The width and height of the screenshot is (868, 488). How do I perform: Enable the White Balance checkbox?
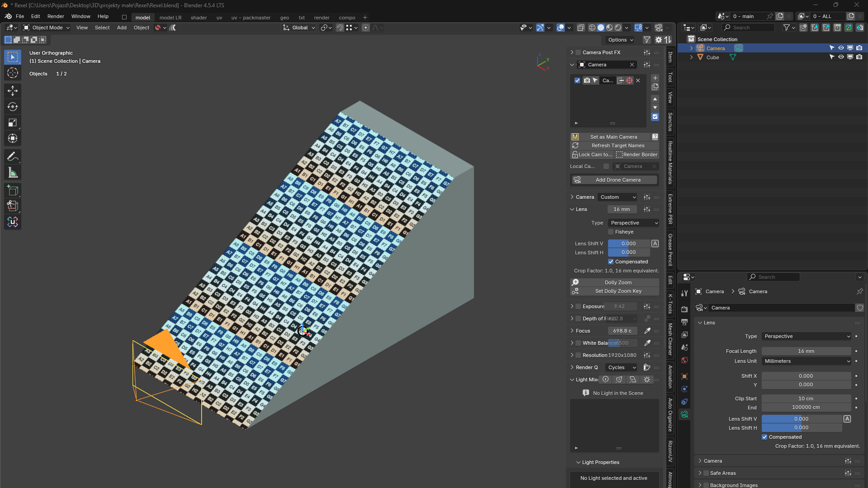coord(578,343)
